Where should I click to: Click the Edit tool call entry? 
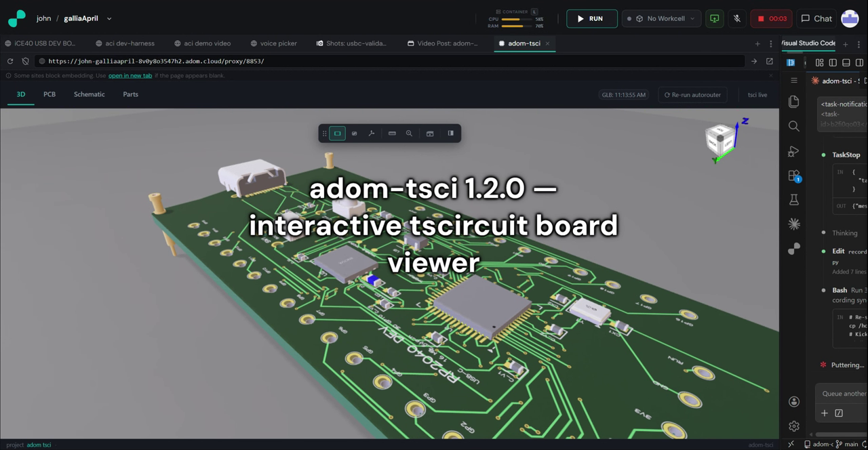pos(845,251)
